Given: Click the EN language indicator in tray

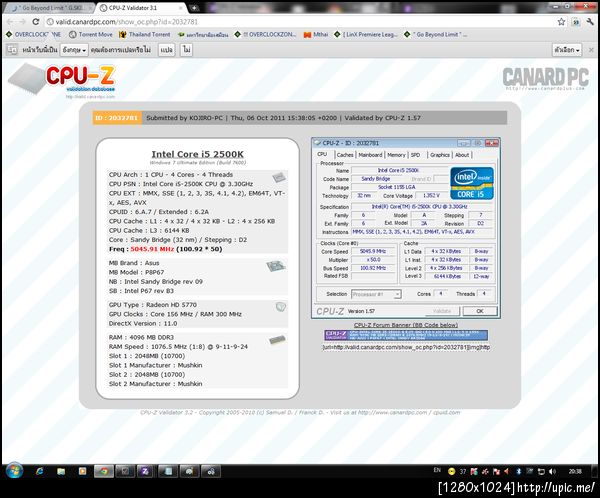Looking at the screenshot, I should [437, 470].
